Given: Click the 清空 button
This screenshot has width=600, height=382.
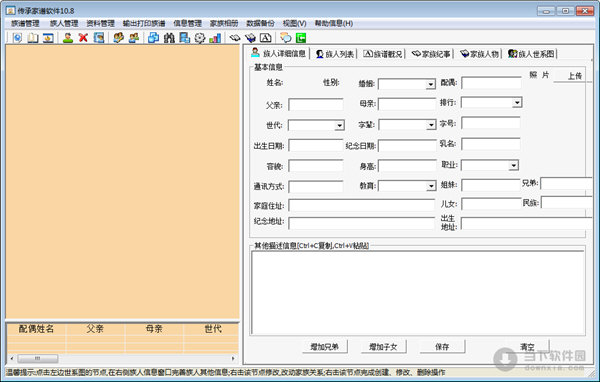Looking at the screenshot, I should [527, 347].
